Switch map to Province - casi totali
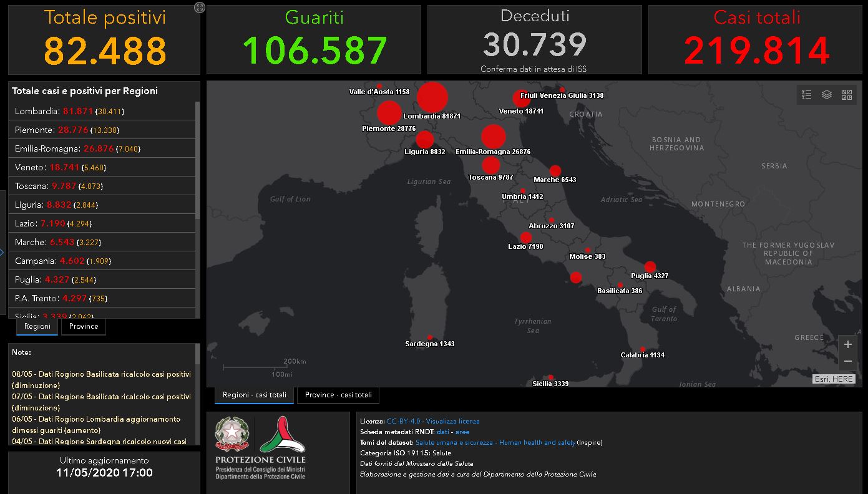Image resolution: width=868 pixels, height=494 pixels. click(x=338, y=395)
